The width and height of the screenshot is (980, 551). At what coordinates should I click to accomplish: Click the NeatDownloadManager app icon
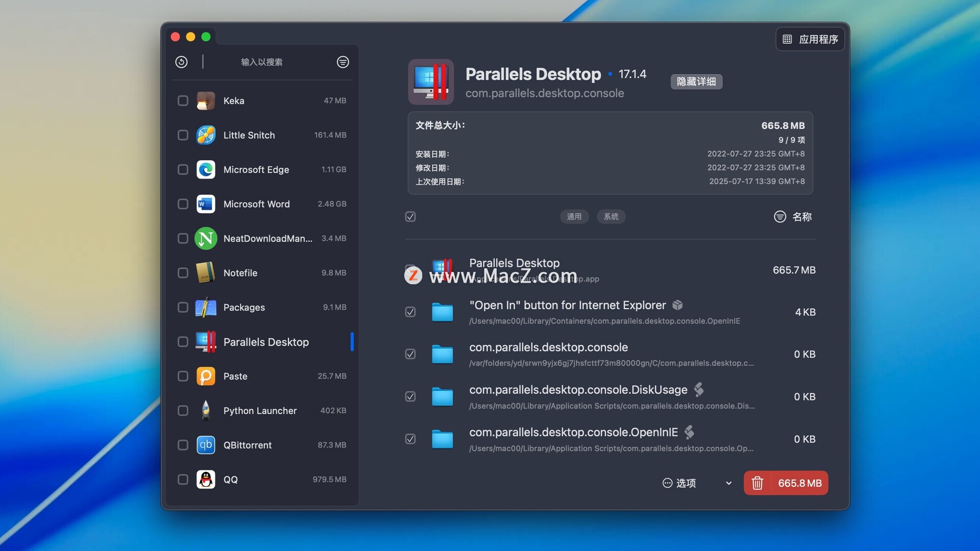[206, 238]
